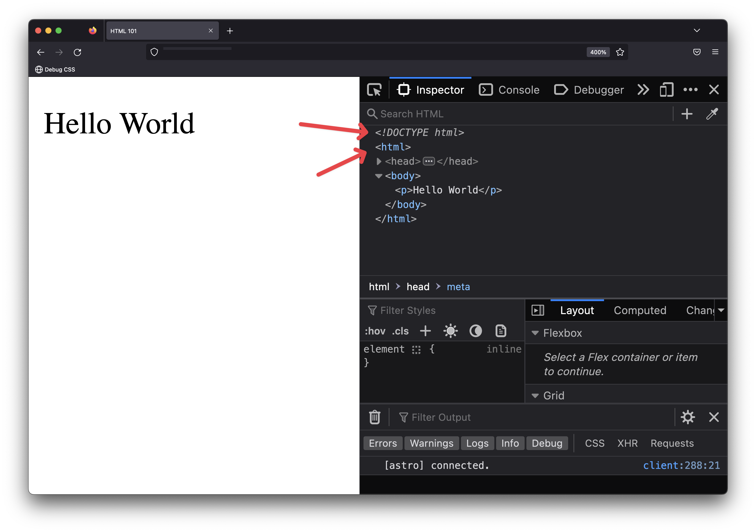Open the client:288:21 source link

coord(681,465)
